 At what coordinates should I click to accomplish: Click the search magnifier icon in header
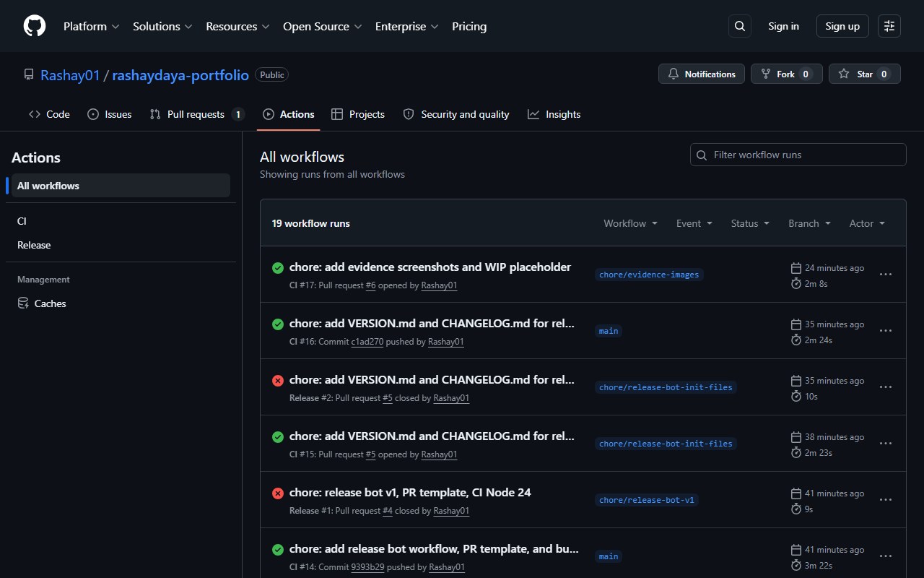click(740, 26)
